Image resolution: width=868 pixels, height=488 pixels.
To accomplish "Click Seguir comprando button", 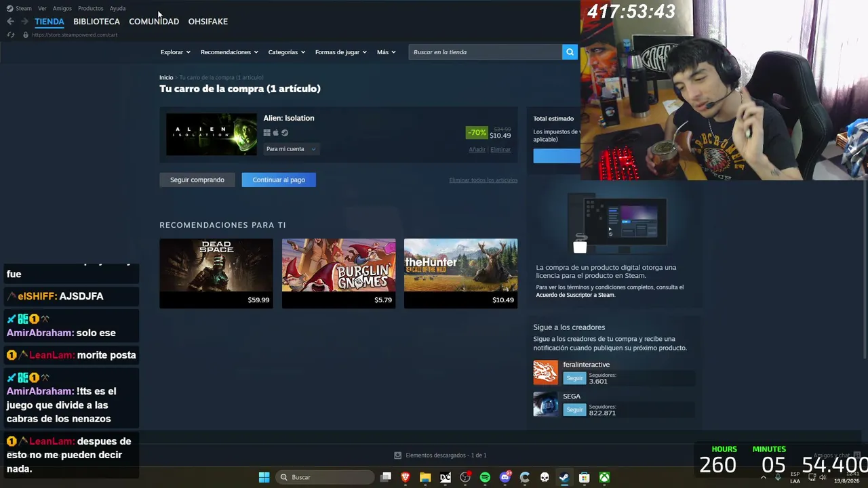I will [197, 180].
